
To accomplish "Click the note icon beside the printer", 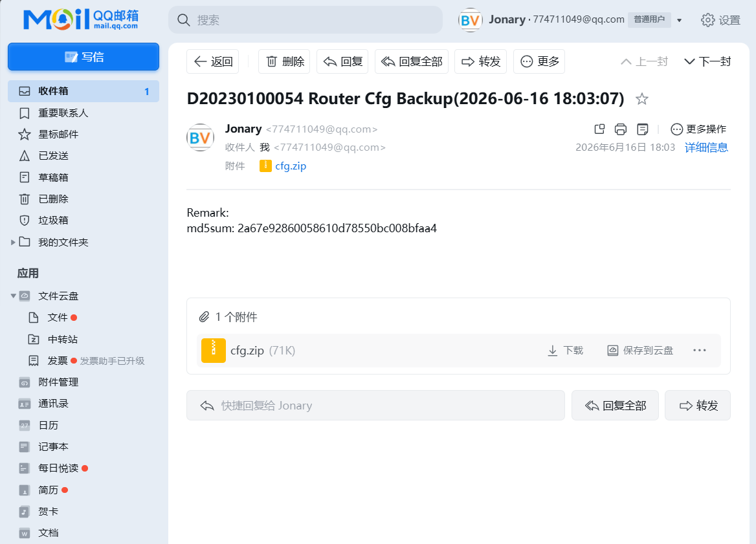I will (x=642, y=129).
